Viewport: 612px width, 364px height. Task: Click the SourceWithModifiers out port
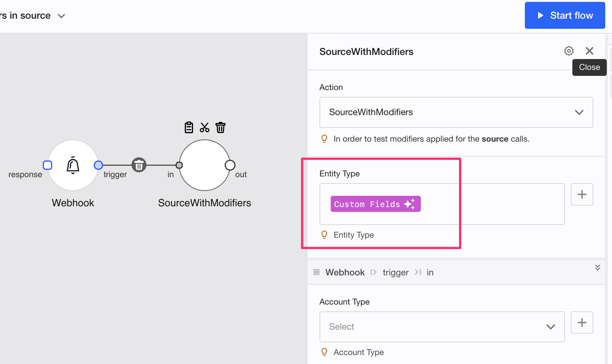tap(230, 165)
